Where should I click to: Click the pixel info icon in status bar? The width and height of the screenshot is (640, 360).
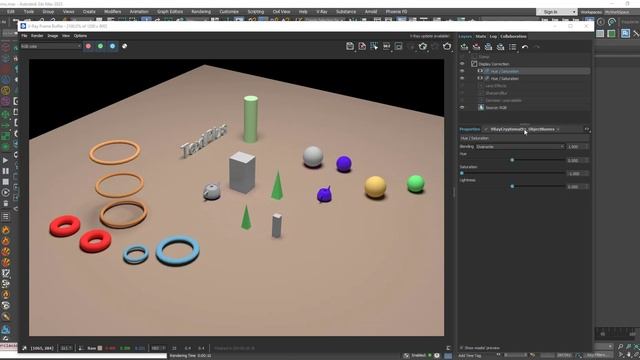click(24, 348)
